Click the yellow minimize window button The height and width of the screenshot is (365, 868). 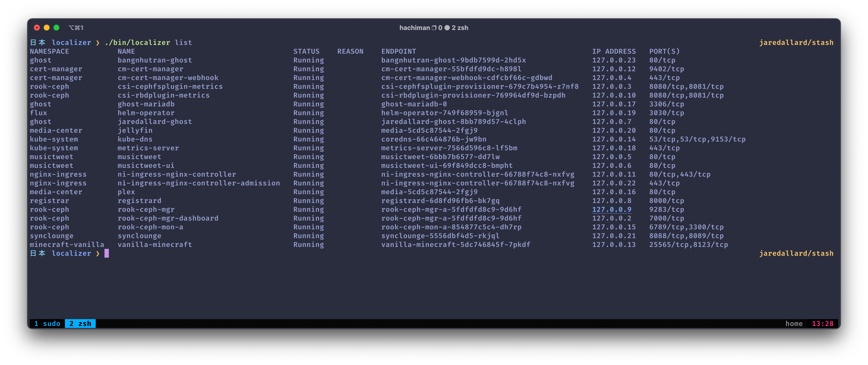[x=47, y=28]
